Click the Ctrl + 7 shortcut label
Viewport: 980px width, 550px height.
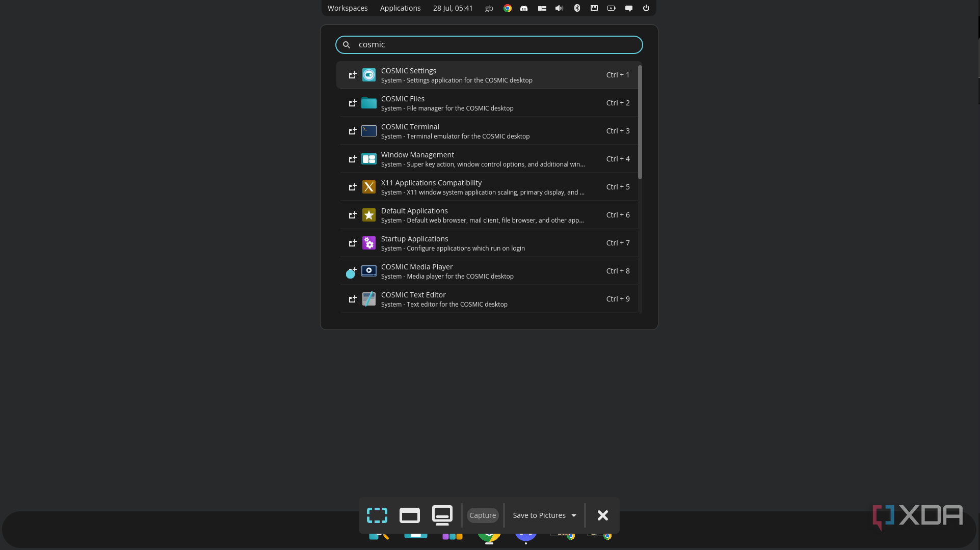[x=618, y=243]
